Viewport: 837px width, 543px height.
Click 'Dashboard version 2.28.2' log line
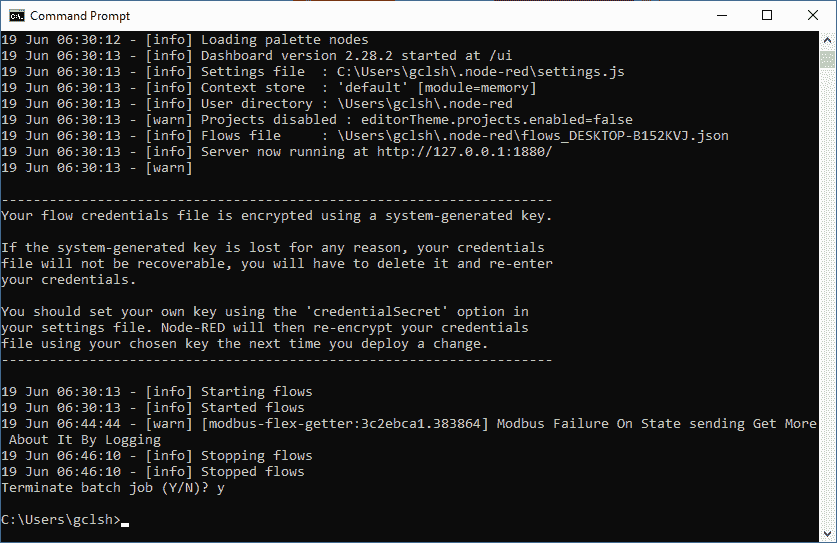[256, 56]
